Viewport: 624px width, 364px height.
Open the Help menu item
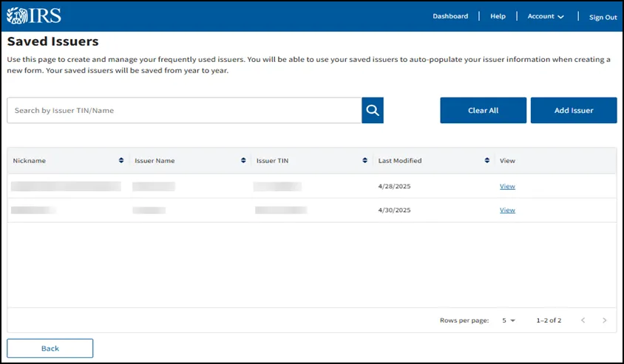(x=498, y=16)
